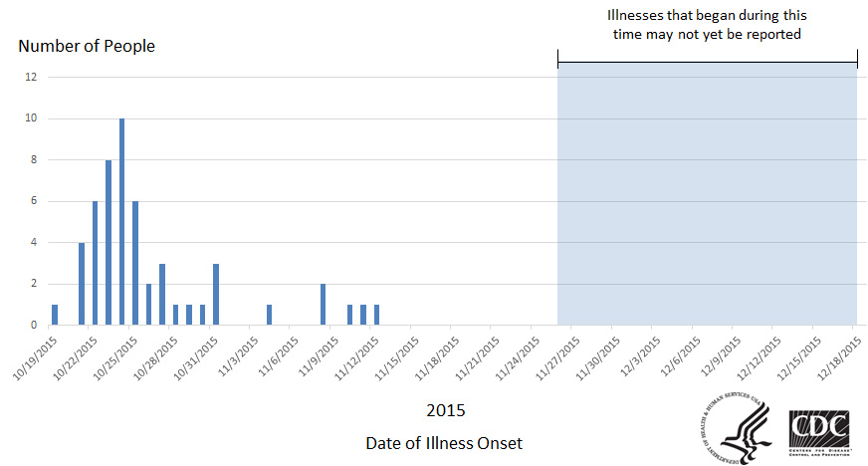Click the 2015 year label
Viewport: 868px width, 466px height.
(446, 410)
